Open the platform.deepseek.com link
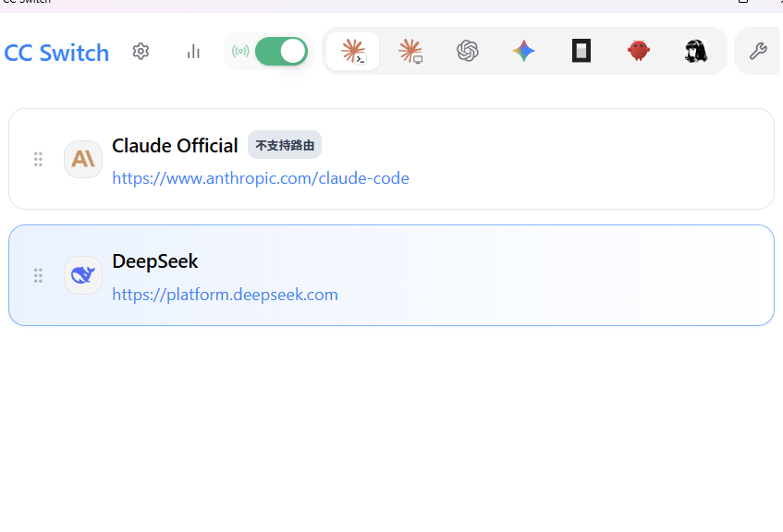The width and height of the screenshot is (783, 532). pos(225,295)
